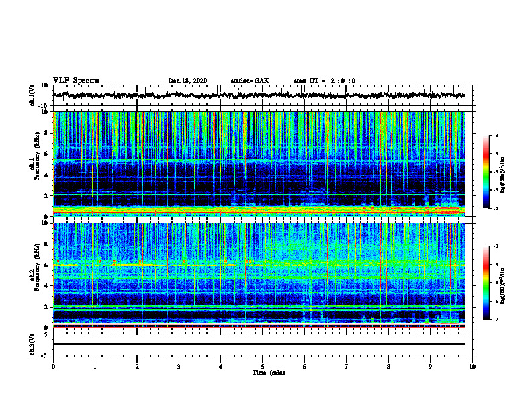Click inside the ch.2 spectrogram panel

tap(259, 275)
